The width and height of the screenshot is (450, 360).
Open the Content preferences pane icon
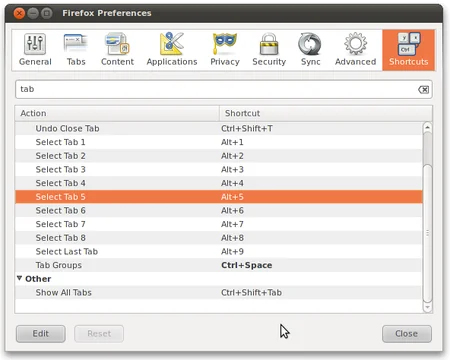[x=117, y=50]
